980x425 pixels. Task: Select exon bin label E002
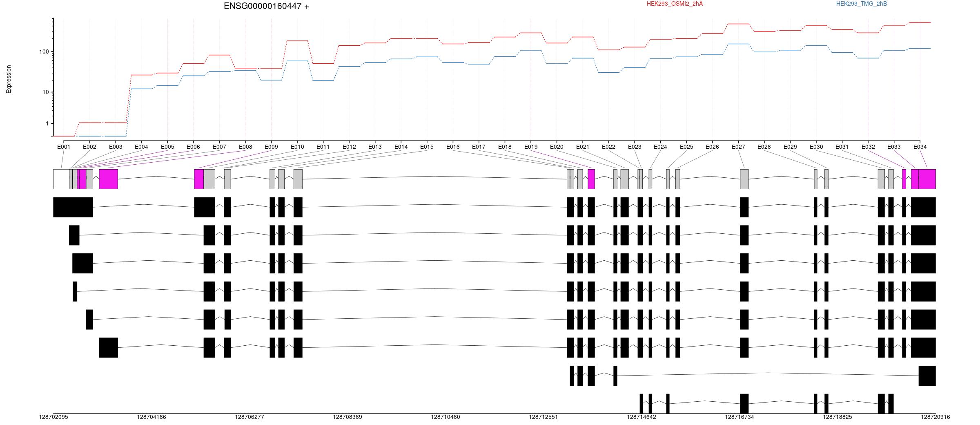[89, 147]
